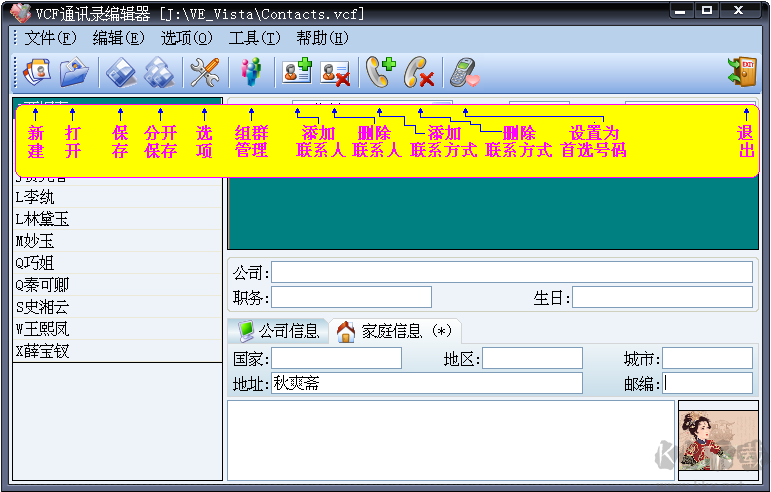Click the contact photo thumbnail

[718, 440]
